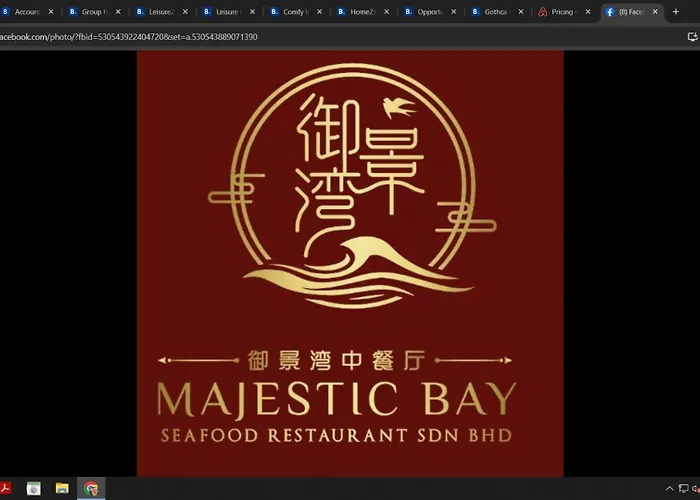Open a new browser tab with plus
This screenshot has width=700, height=500.
[675, 12]
